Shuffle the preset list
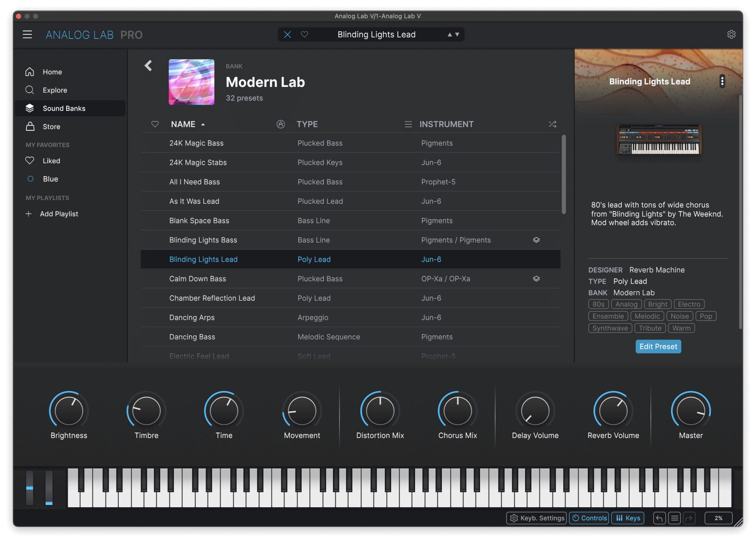 pos(552,124)
